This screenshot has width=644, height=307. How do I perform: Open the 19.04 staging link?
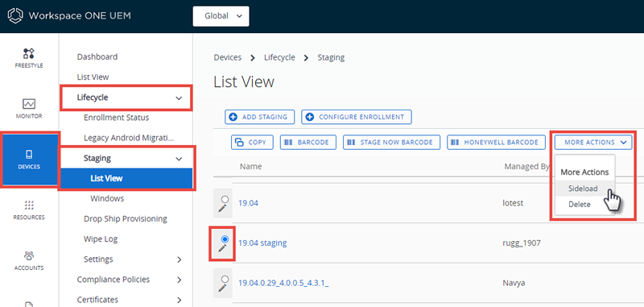262,243
